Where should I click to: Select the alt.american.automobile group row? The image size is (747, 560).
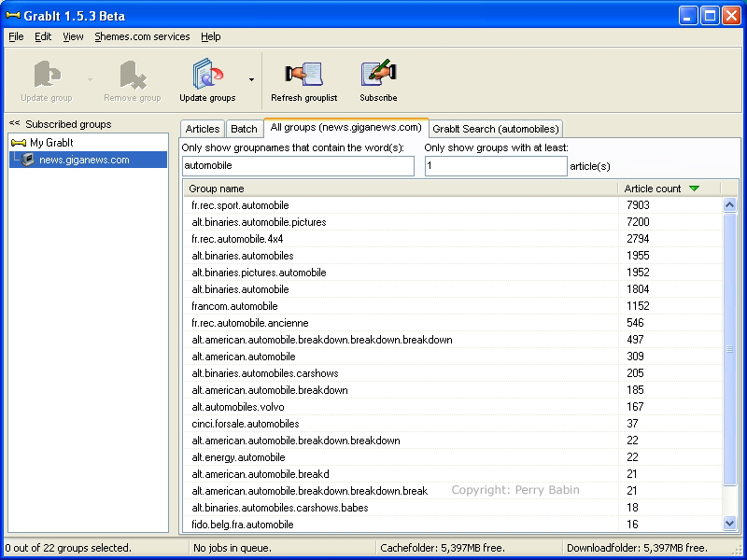(453, 357)
